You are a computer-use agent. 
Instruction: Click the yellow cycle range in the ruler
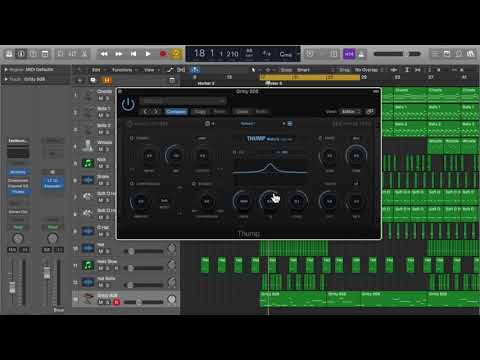pyautogui.click(x=310, y=77)
